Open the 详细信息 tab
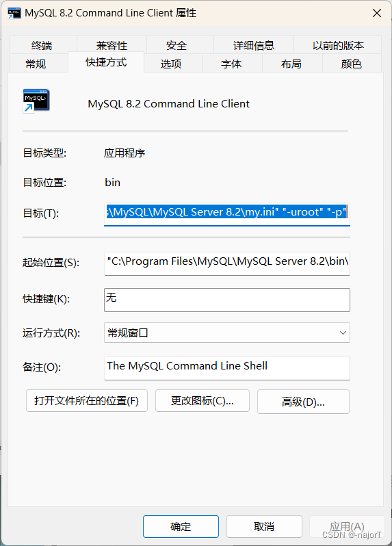This screenshot has height=546, width=392. click(253, 45)
